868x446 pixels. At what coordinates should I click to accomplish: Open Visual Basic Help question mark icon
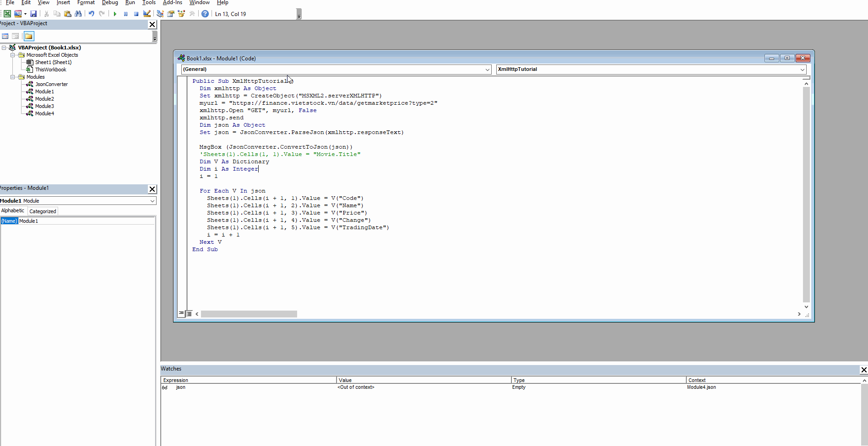pyautogui.click(x=205, y=14)
